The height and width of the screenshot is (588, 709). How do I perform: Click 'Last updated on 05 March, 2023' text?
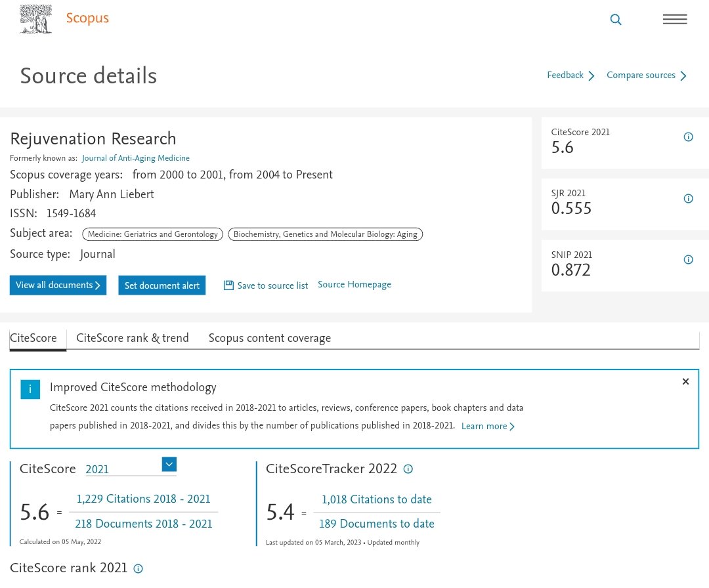[314, 542]
